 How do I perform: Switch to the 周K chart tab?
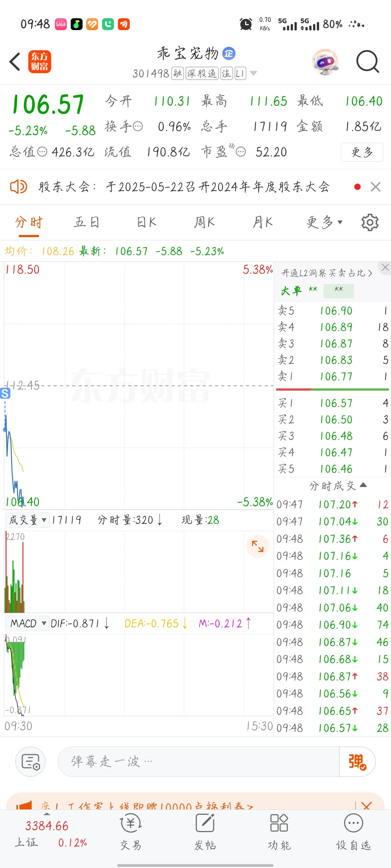pyautogui.click(x=204, y=222)
